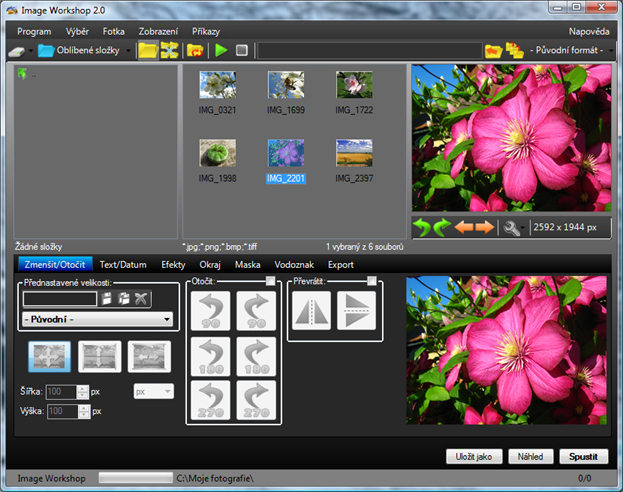623x492 pixels.
Task: Enable the Převrátit checkbox
Action: pos(372,282)
